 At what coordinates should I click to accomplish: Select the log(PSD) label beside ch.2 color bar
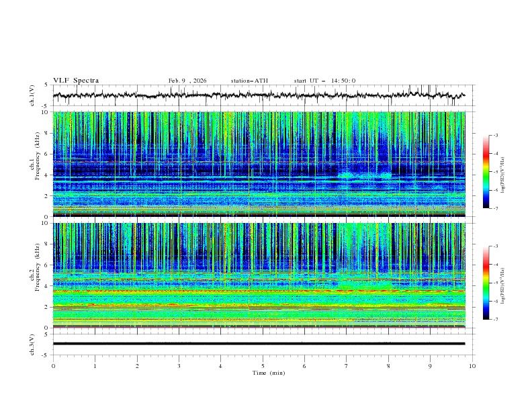tap(503, 285)
